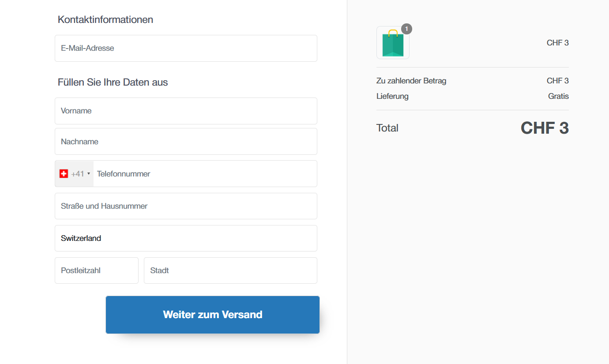Select the Vorname input field
This screenshot has height=364, width=609.
click(186, 111)
